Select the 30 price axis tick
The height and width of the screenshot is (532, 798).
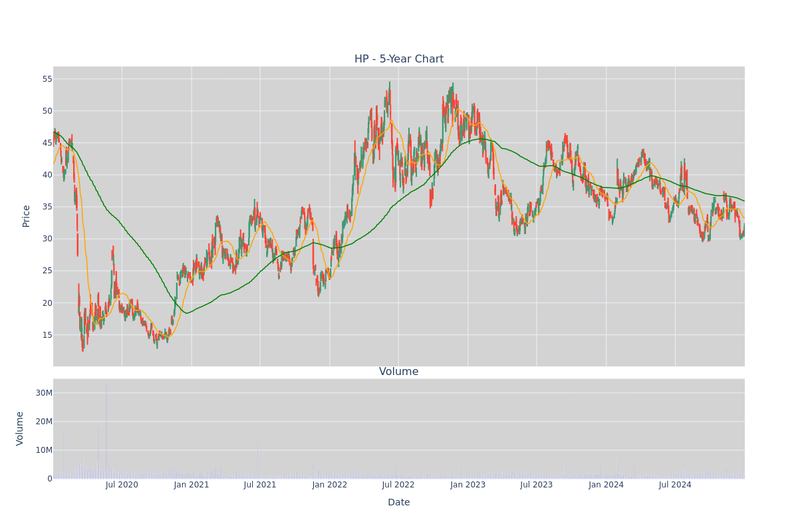[x=47, y=239]
